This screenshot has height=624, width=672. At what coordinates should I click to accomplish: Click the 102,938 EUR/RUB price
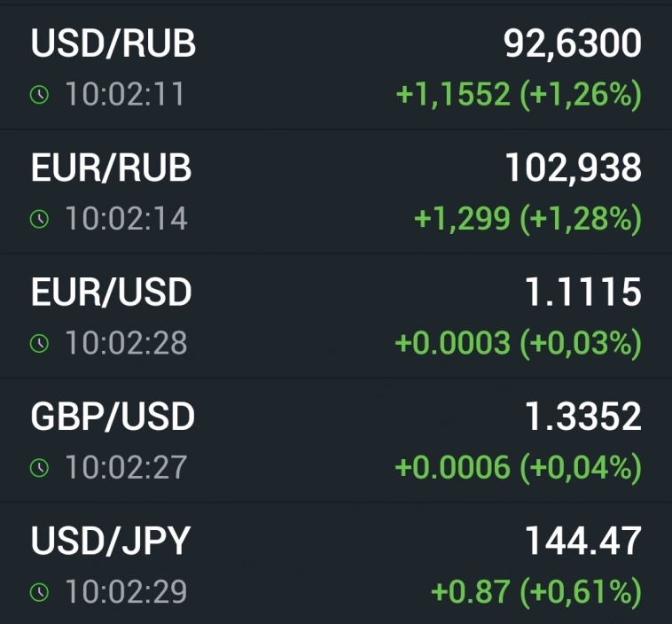click(573, 168)
